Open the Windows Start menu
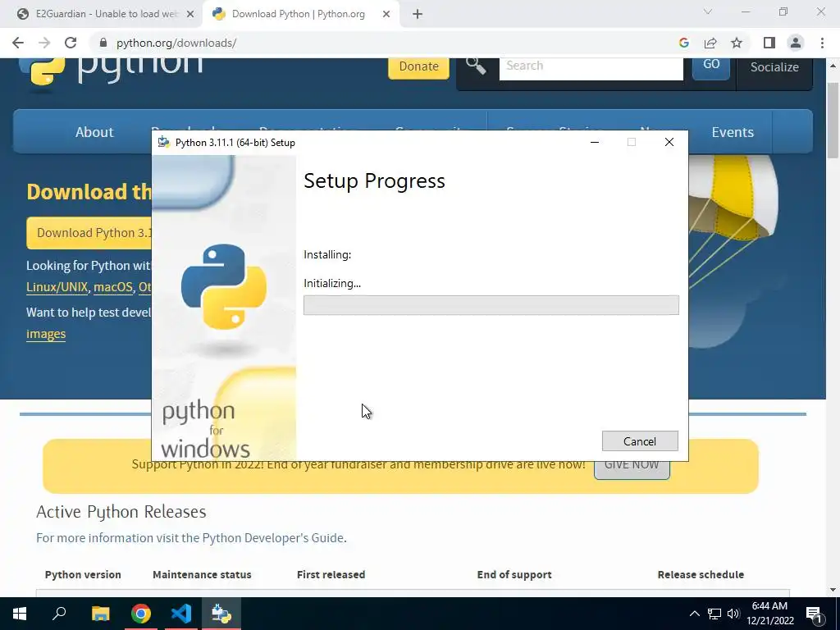Image resolution: width=840 pixels, height=630 pixels. click(20, 614)
